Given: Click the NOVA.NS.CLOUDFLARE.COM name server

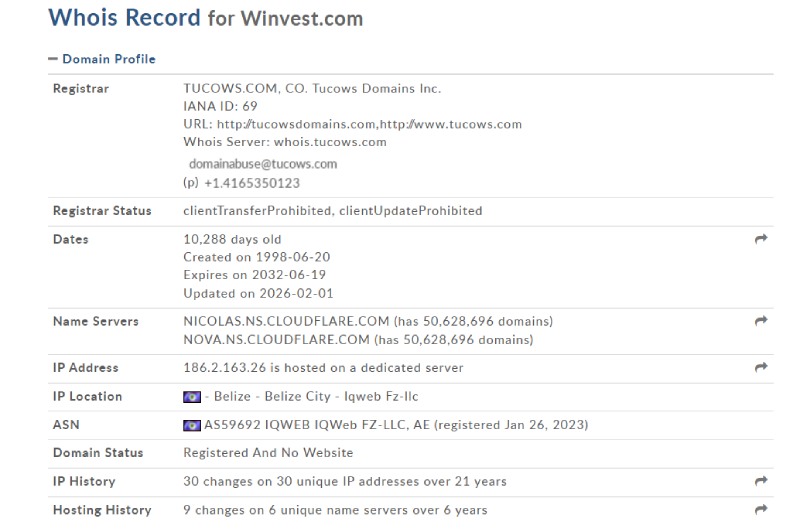Looking at the screenshot, I should pos(277,340).
